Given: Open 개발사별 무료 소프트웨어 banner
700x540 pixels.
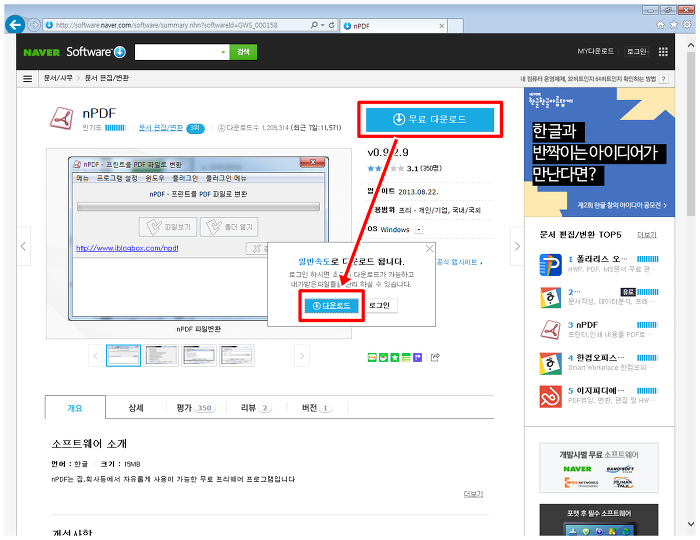Looking at the screenshot, I should [x=599, y=468].
